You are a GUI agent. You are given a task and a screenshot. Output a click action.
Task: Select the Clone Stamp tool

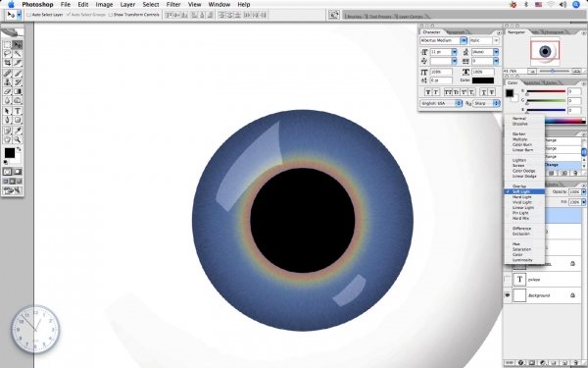click(7, 82)
